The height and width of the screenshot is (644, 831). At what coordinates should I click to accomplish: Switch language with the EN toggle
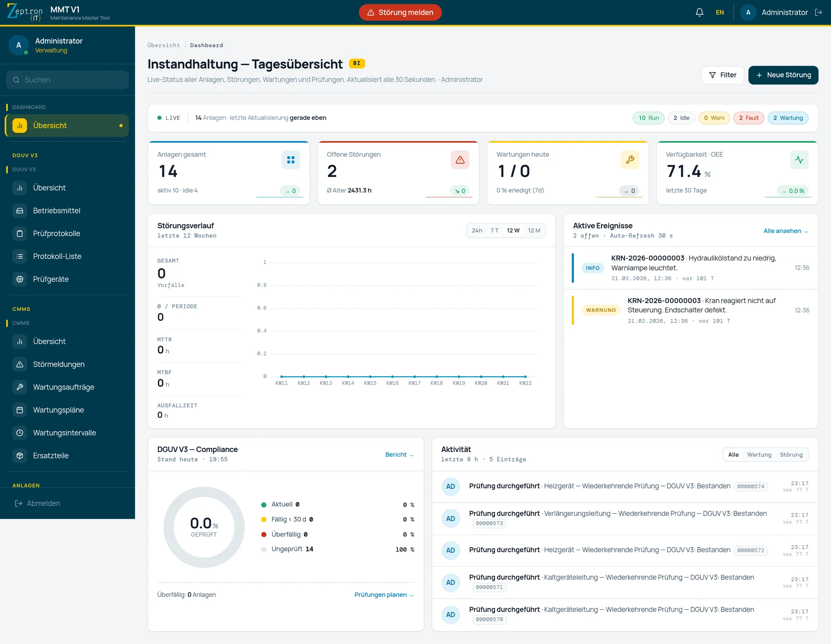click(x=720, y=13)
